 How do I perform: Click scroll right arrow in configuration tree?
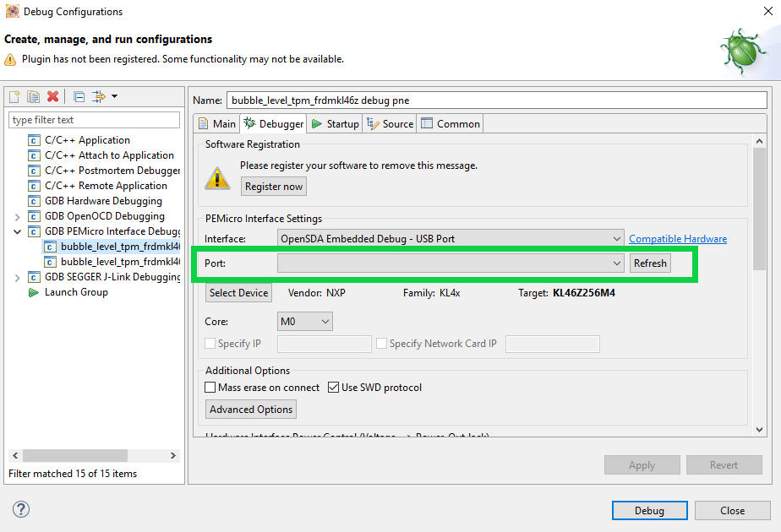[172, 455]
